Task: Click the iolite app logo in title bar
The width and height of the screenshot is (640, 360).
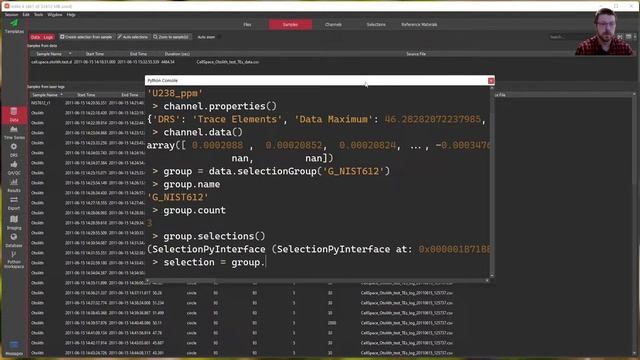Action: pos(7,6)
